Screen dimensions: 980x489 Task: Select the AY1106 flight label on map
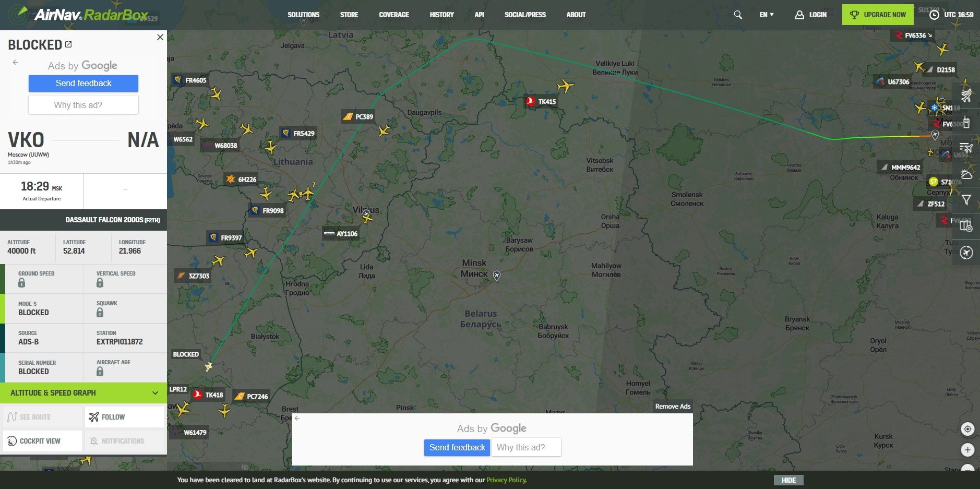click(x=341, y=233)
